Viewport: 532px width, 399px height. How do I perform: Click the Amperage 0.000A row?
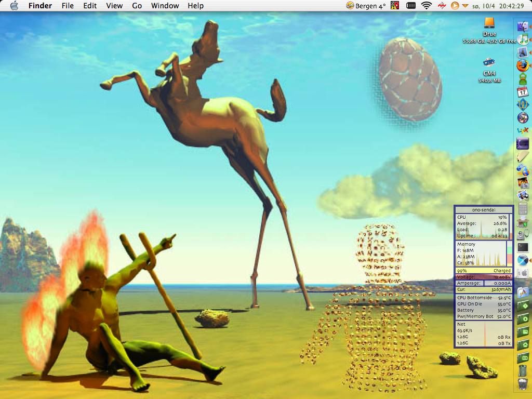point(484,283)
